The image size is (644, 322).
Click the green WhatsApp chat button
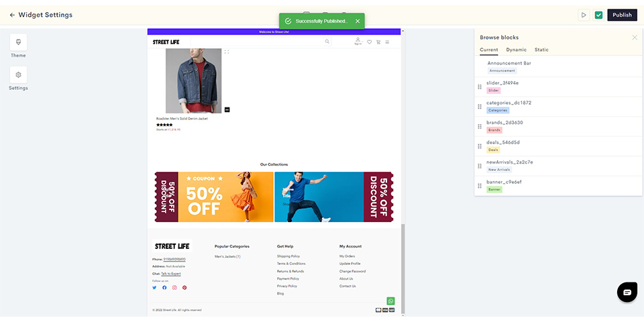(x=390, y=301)
